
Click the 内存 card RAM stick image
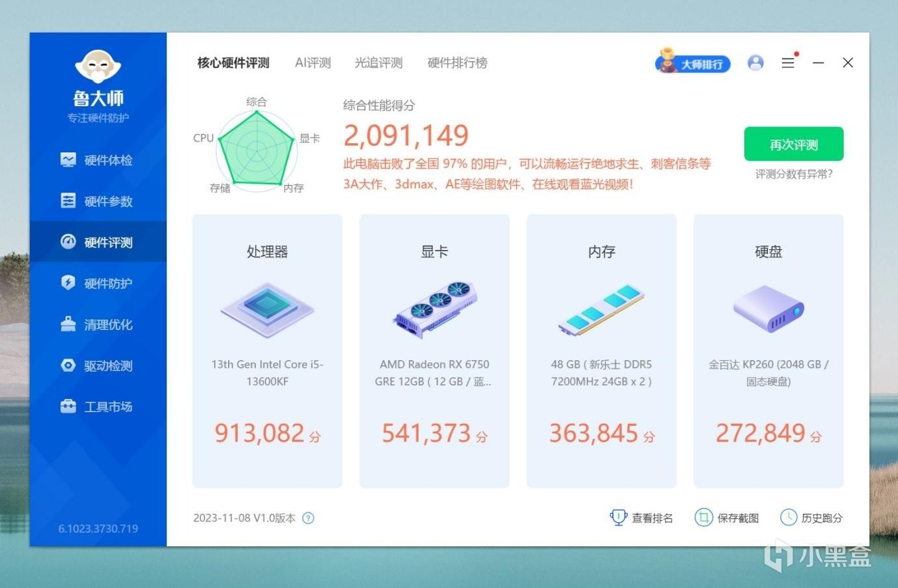coord(601,310)
